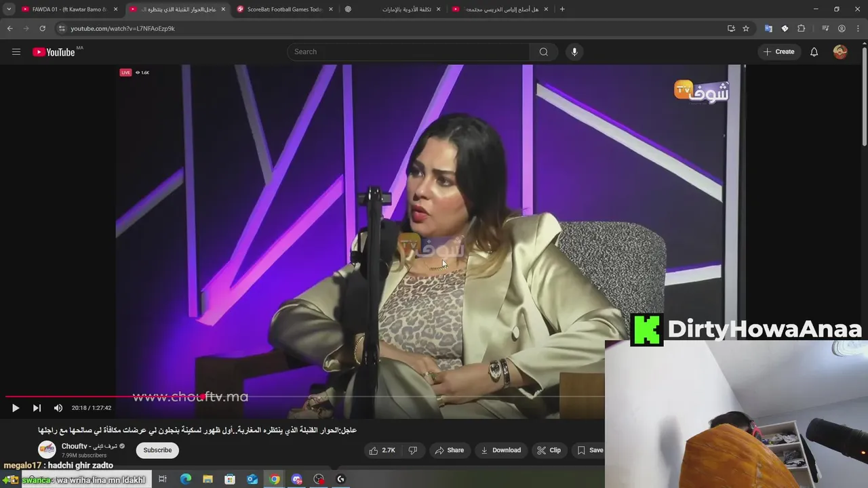Screen dimensions: 868x488
Task: Bookmark this page with star icon
Action: click(746, 28)
